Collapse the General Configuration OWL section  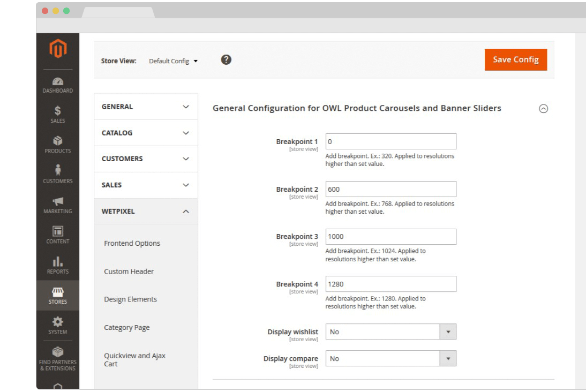pos(543,109)
